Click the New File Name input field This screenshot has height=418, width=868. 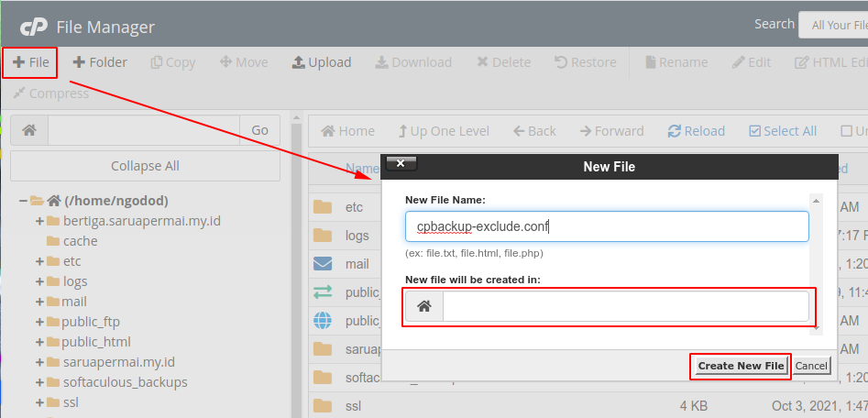607,226
